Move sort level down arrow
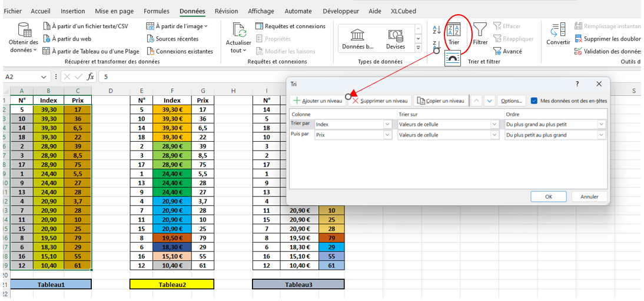The image size is (644, 301). 489,101
